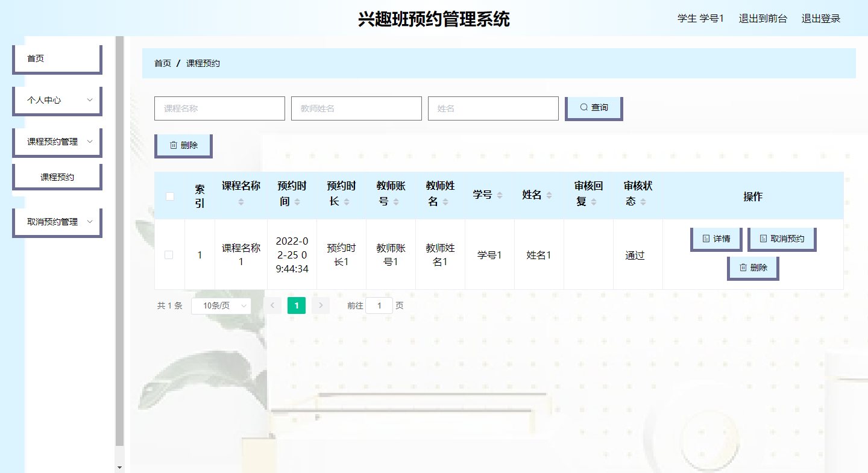Open 首页 in the sidebar
Viewport: 868px width, 473px height.
point(57,58)
